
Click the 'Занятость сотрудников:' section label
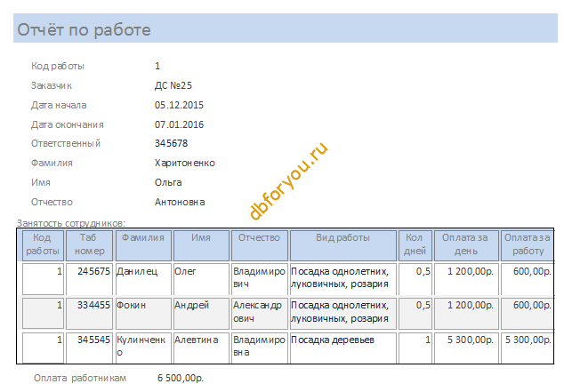(x=71, y=223)
